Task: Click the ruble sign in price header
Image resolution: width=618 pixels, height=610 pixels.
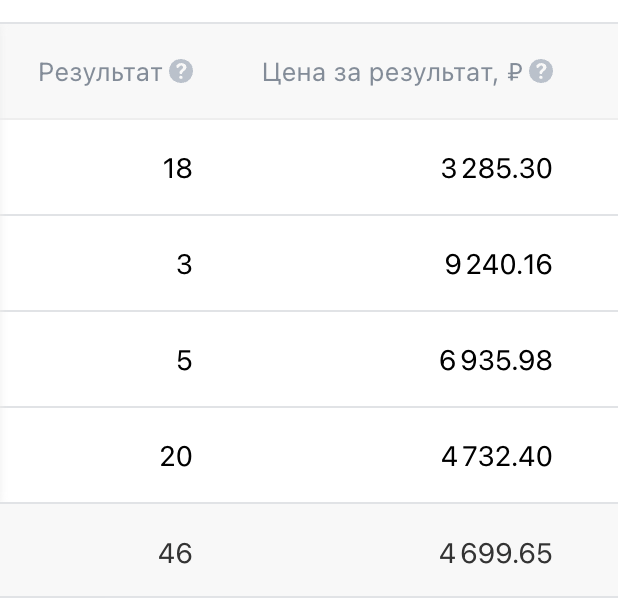Action: [x=515, y=72]
